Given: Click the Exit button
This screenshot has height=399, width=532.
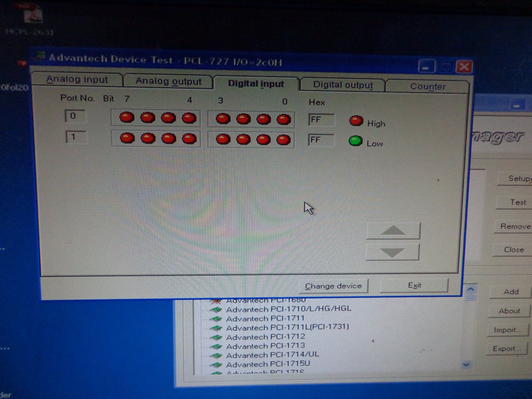Looking at the screenshot, I should click(x=414, y=286).
